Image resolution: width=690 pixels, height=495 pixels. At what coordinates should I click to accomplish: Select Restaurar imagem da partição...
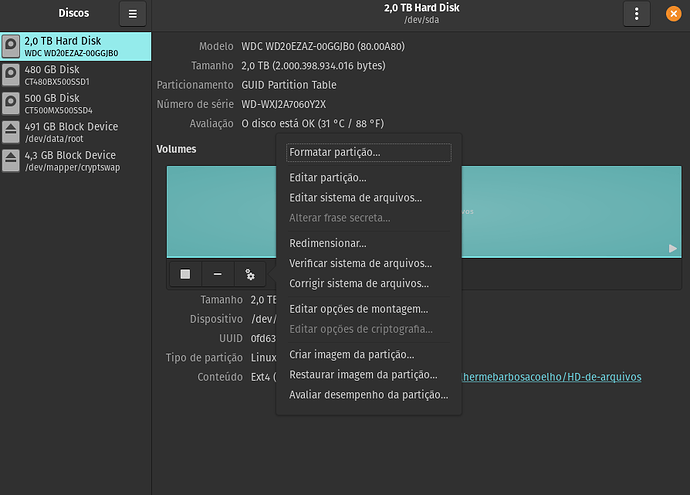369,375
